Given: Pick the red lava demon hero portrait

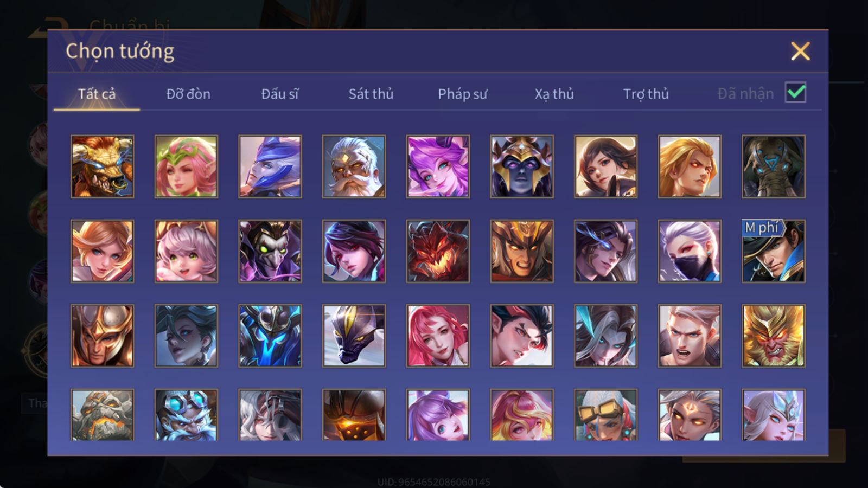Looking at the screenshot, I should pos(438,251).
